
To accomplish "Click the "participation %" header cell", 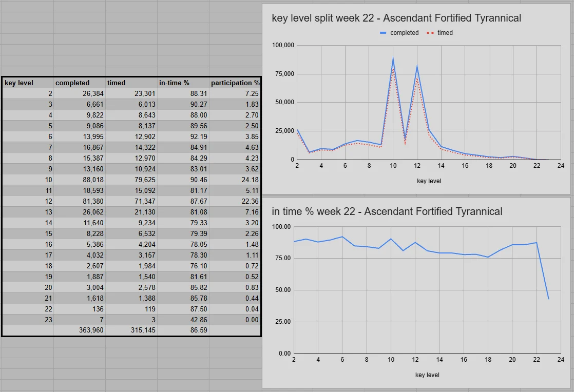I will 235,83.
